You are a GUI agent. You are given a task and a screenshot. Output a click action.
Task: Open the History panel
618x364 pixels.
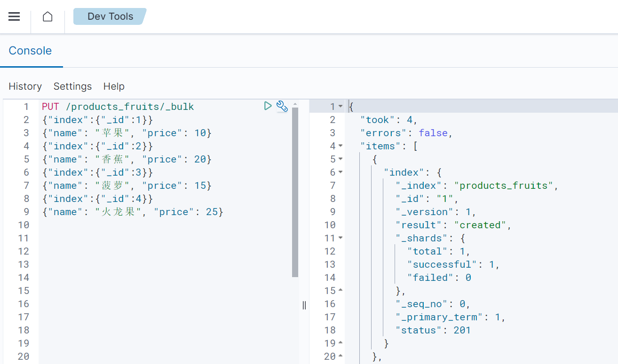[x=25, y=86]
